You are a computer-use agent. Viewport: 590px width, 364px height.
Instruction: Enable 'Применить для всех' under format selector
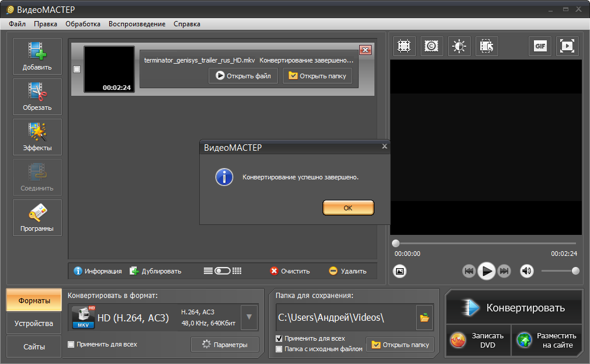71,344
